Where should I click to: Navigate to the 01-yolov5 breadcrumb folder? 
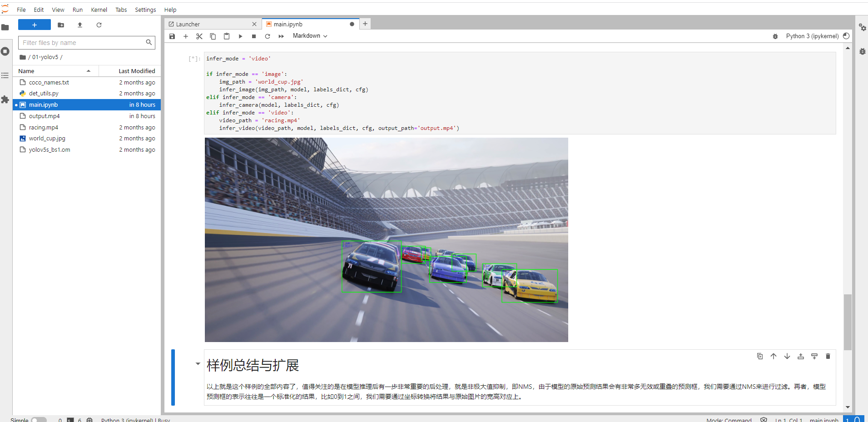(x=45, y=57)
